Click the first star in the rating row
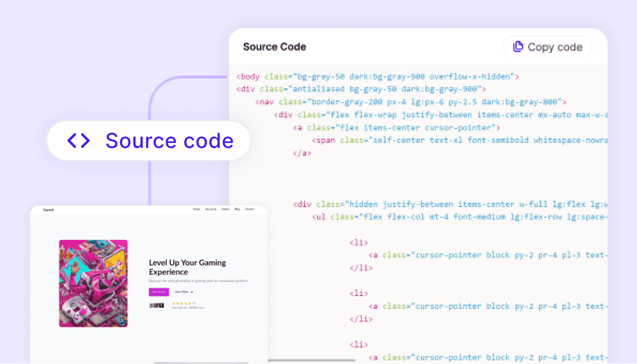The height and width of the screenshot is (364, 637). (x=174, y=303)
